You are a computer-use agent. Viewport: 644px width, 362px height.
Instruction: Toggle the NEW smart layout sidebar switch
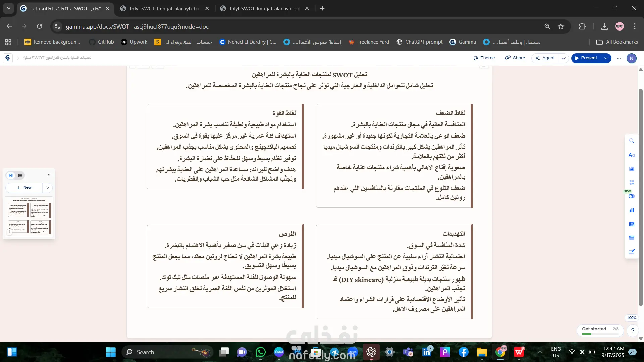631,196
